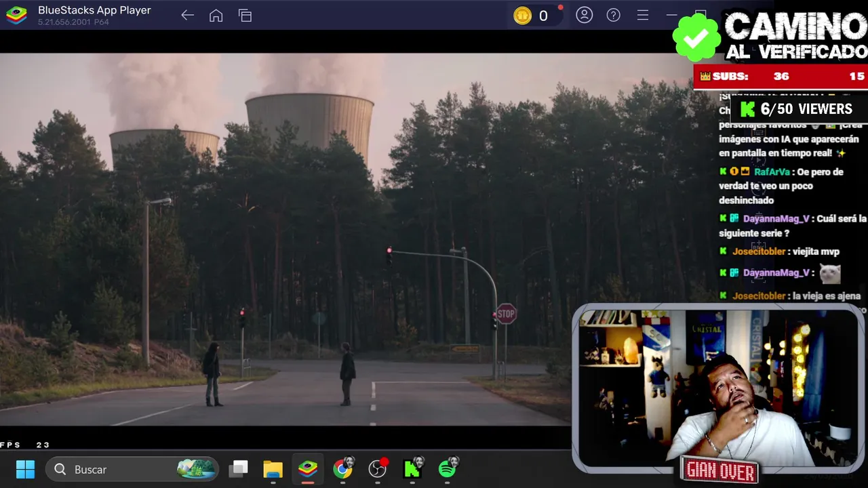This screenshot has width=868, height=488.
Task: Select the BlueStacks taskbar icon
Action: [308, 469]
